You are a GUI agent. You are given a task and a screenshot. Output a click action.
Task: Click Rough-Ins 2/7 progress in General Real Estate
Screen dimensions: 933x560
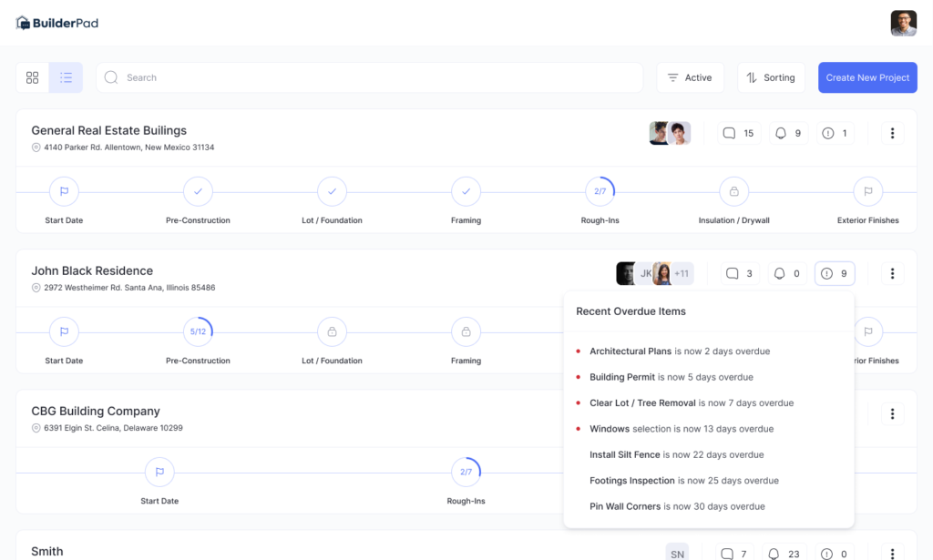600,191
